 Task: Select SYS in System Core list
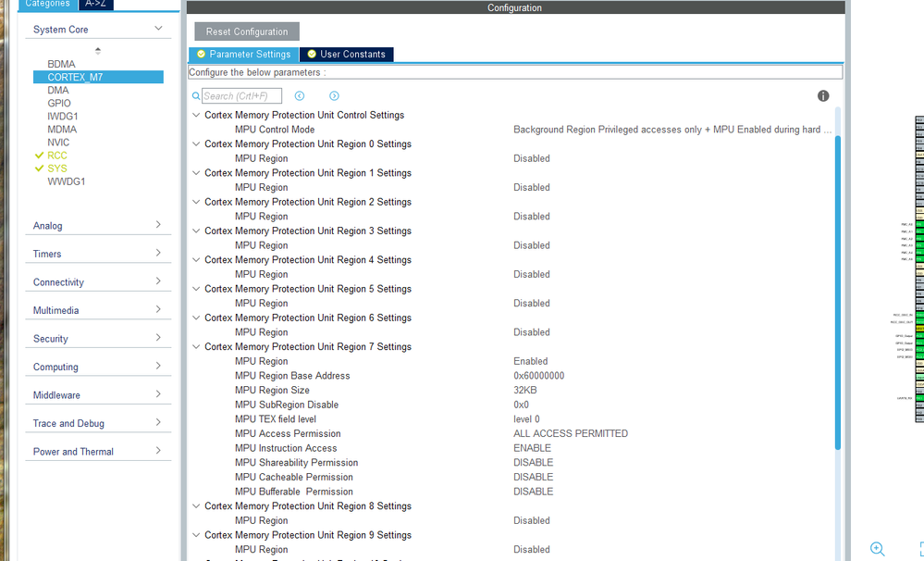57,168
